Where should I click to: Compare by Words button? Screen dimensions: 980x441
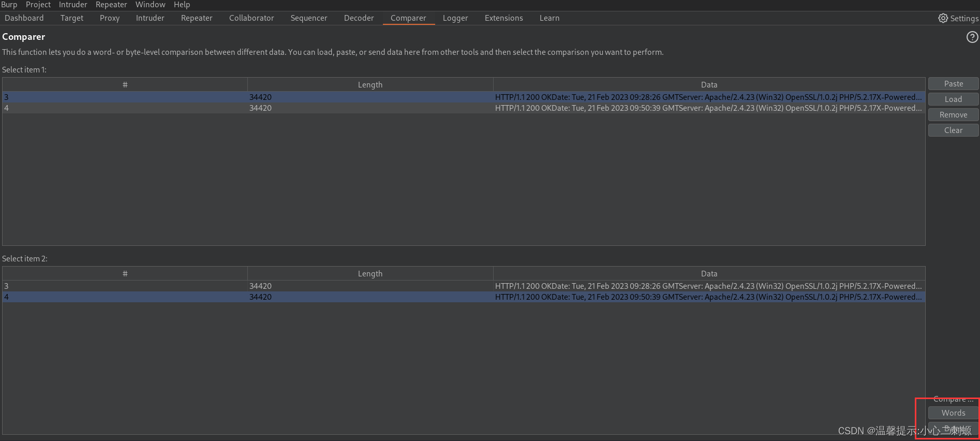[x=954, y=413]
